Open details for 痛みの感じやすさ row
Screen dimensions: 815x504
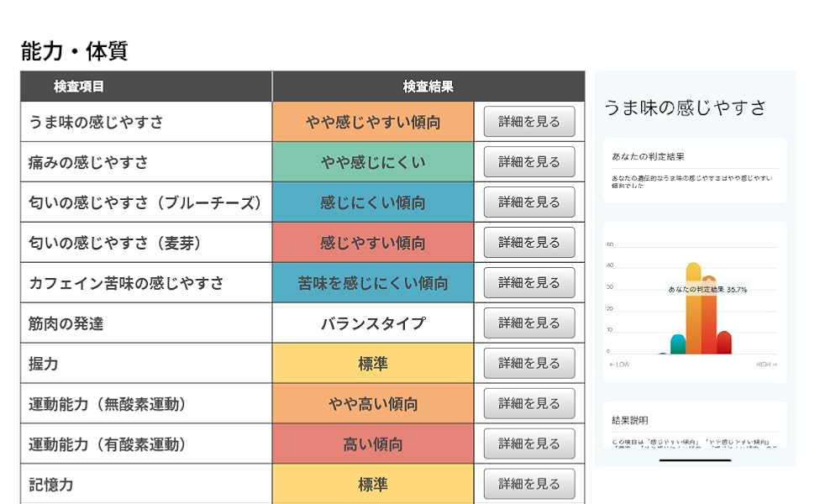coord(529,162)
